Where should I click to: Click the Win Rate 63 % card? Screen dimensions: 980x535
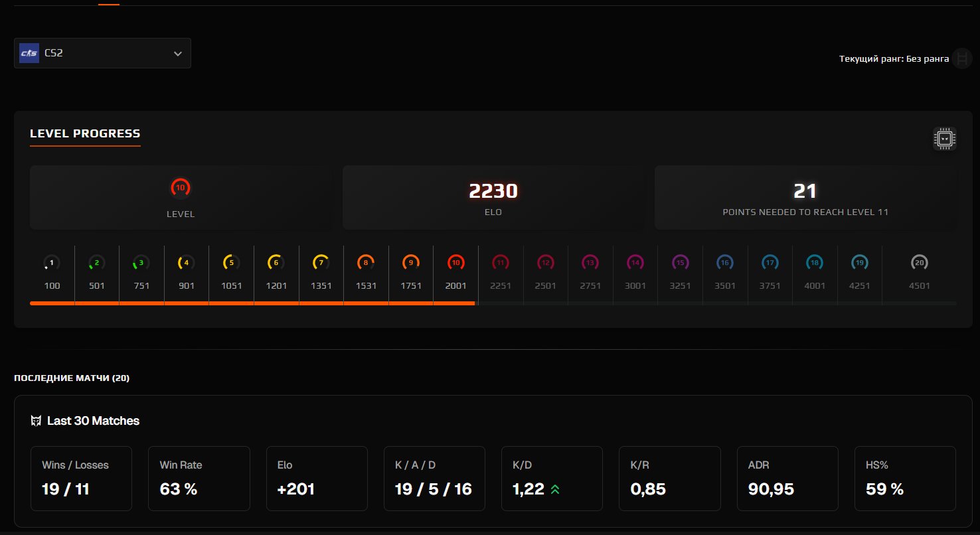(x=199, y=479)
